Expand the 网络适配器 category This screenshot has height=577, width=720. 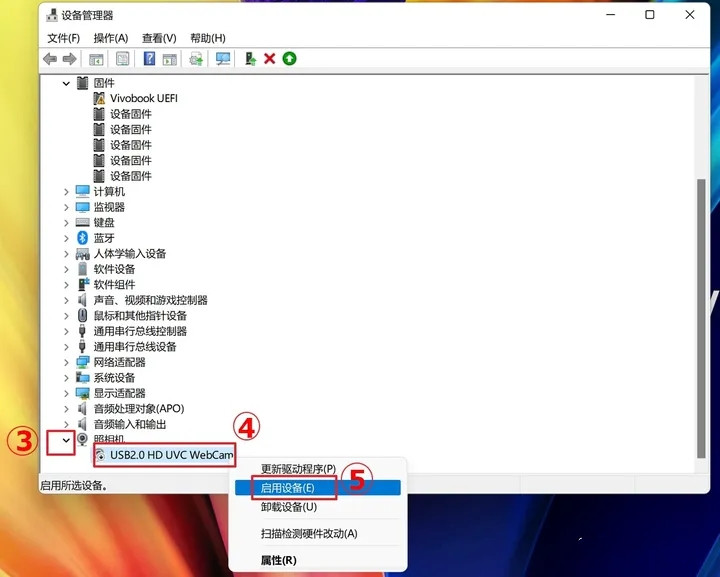click(x=66, y=362)
